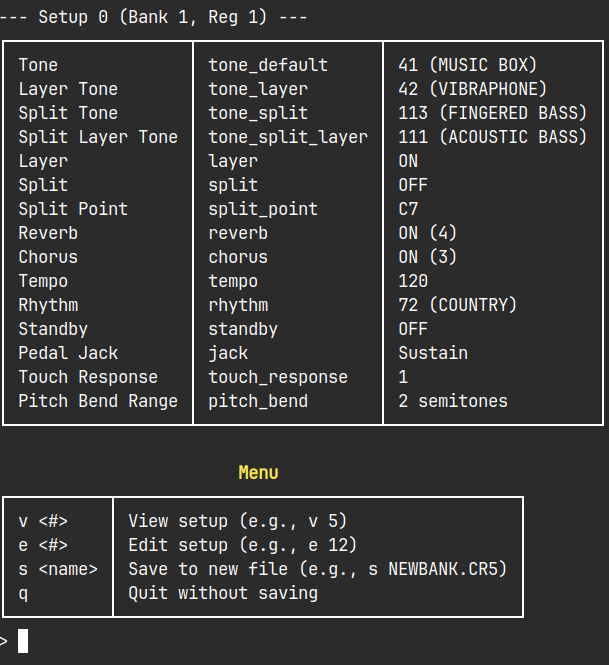This screenshot has width=609, height=665.
Task: Click the "s <name>" save command
Action: 58,569
